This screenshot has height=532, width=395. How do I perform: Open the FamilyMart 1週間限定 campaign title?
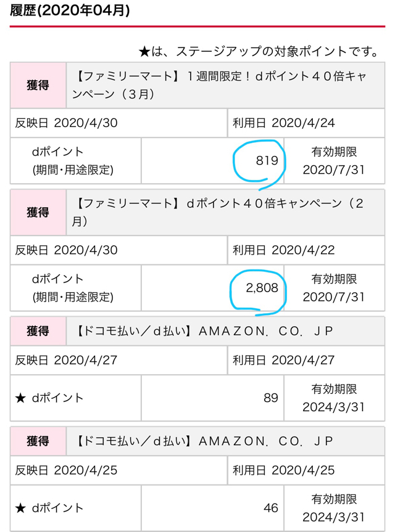pos(220,85)
